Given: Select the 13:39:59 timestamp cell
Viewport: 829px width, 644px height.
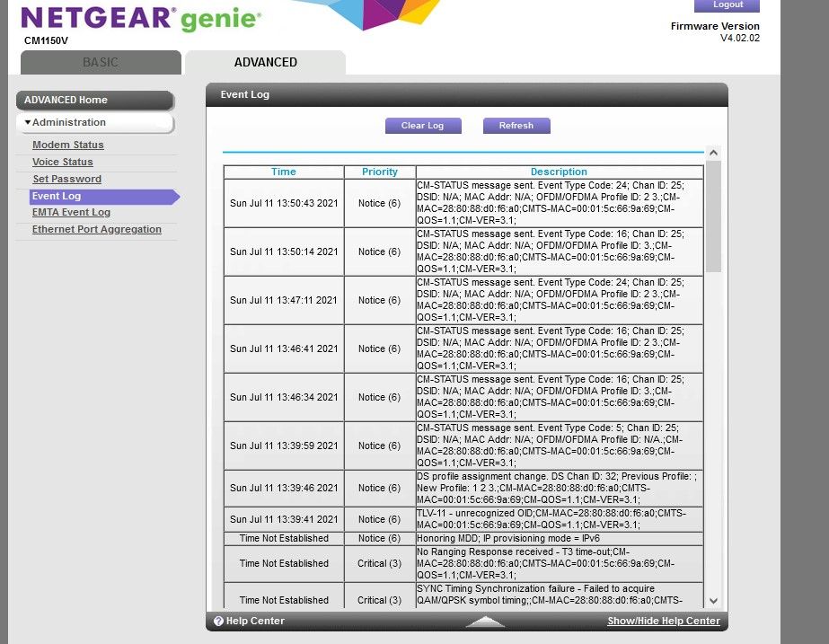Looking at the screenshot, I should 284,446.
